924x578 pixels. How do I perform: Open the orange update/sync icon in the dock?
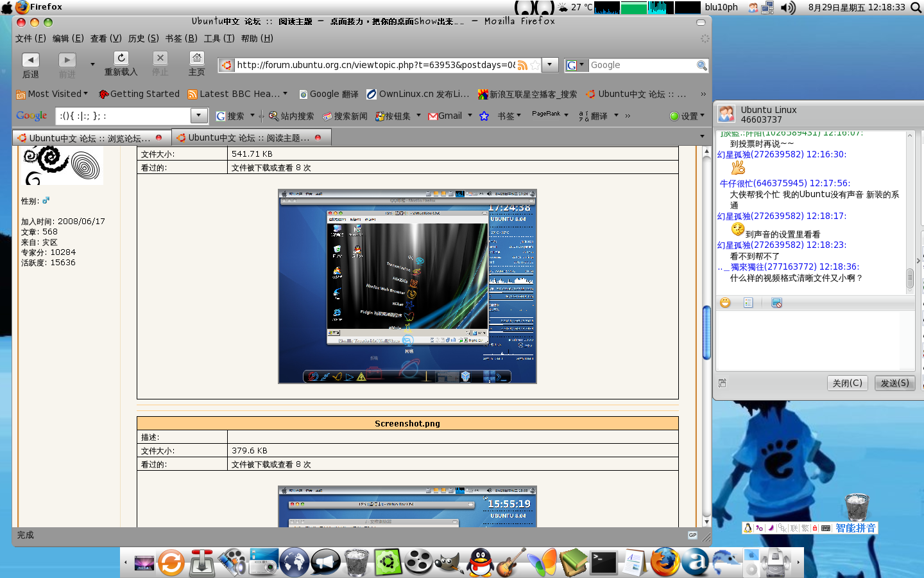(171, 563)
